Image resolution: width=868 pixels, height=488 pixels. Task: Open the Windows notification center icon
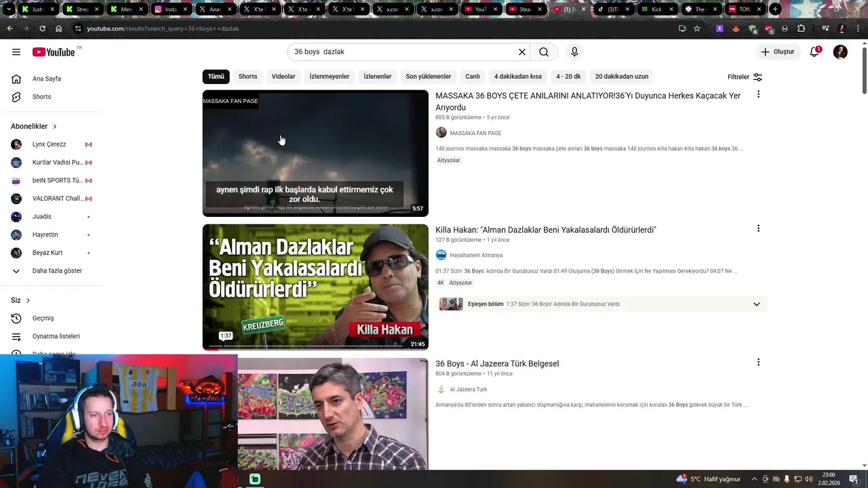pyautogui.click(x=854, y=479)
